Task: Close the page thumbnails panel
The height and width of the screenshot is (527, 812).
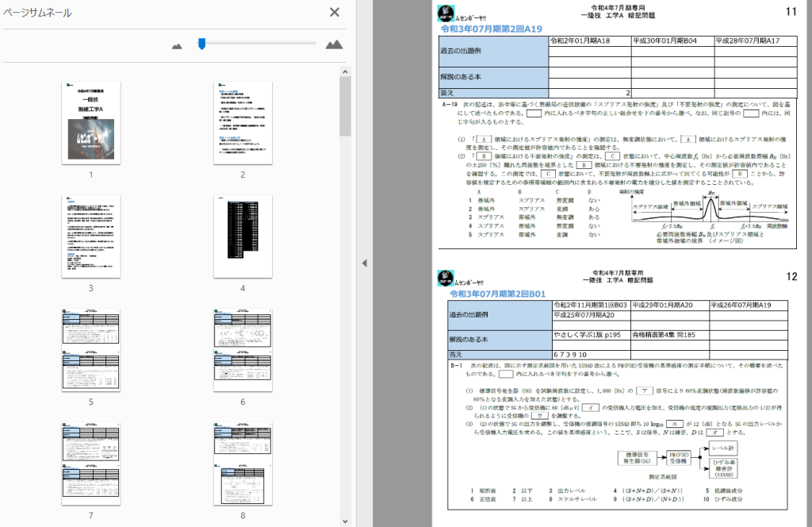Action: click(x=335, y=12)
